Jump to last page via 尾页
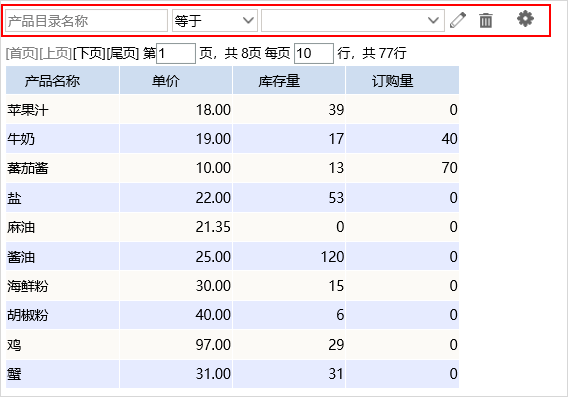The image size is (568, 397). pyautogui.click(x=123, y=53)
